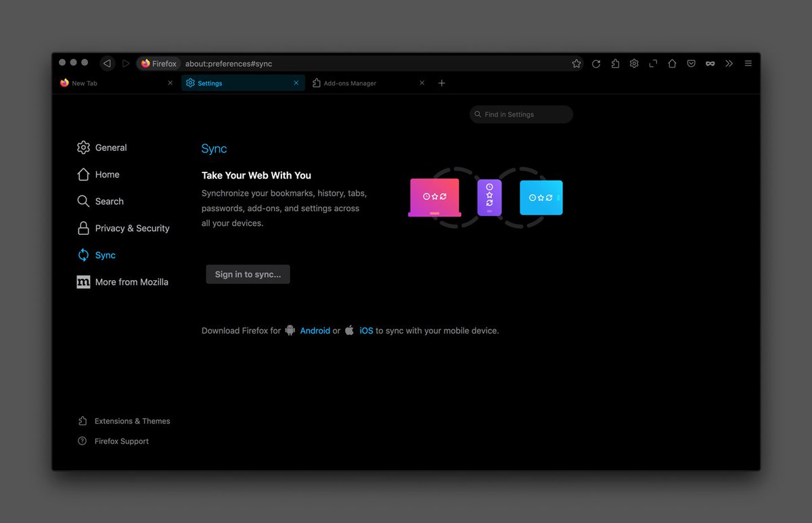Click the Sign in to sync button

[248, 274]
